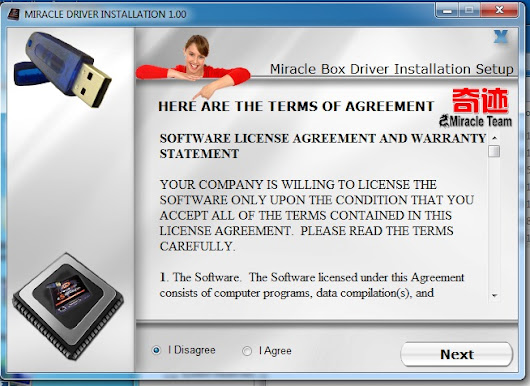The height and width of the screenshot is (386, 530).
Task: Click the Miracle installer title bar icon
Action: coord(14,15)
